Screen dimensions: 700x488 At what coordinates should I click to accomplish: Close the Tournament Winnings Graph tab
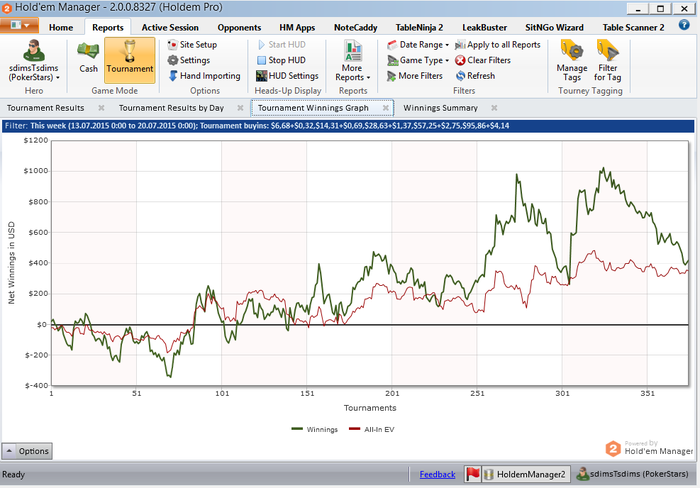click(x=386, y=108)
